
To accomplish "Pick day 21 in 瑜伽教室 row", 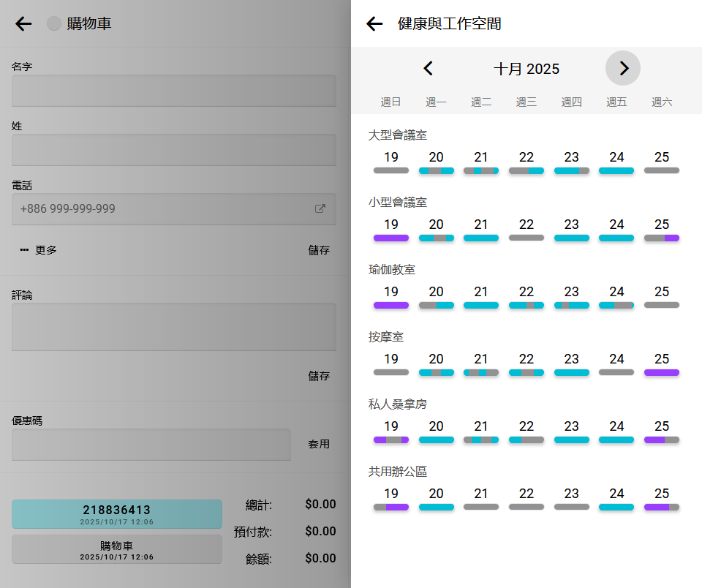I will click(481, 297).
